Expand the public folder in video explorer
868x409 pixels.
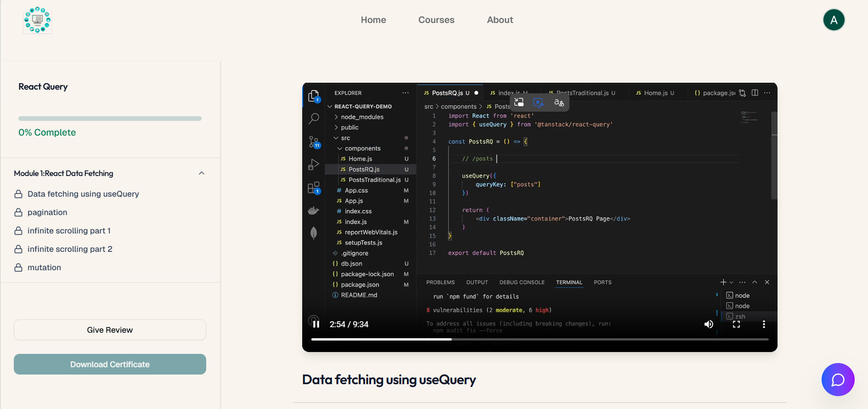[x=336, y=128]
